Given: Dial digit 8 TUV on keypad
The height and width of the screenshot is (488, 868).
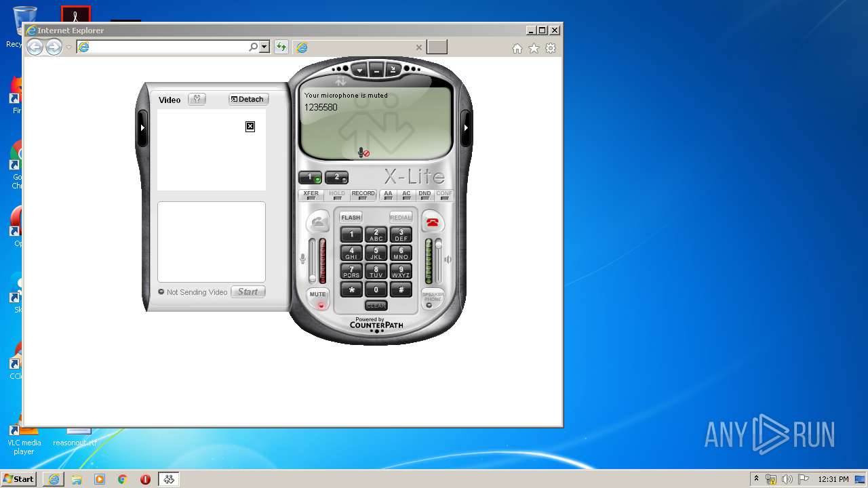Looking at the screenshot, I should tap(376, 272).
